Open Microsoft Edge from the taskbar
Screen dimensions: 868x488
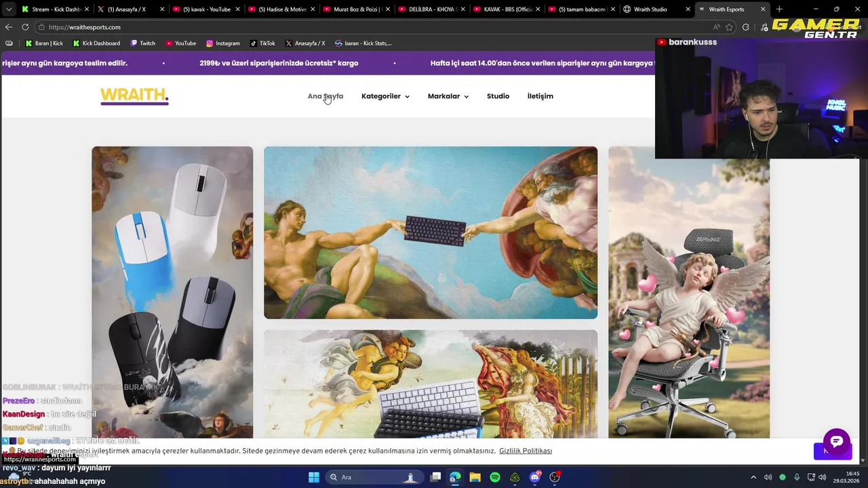455,477
